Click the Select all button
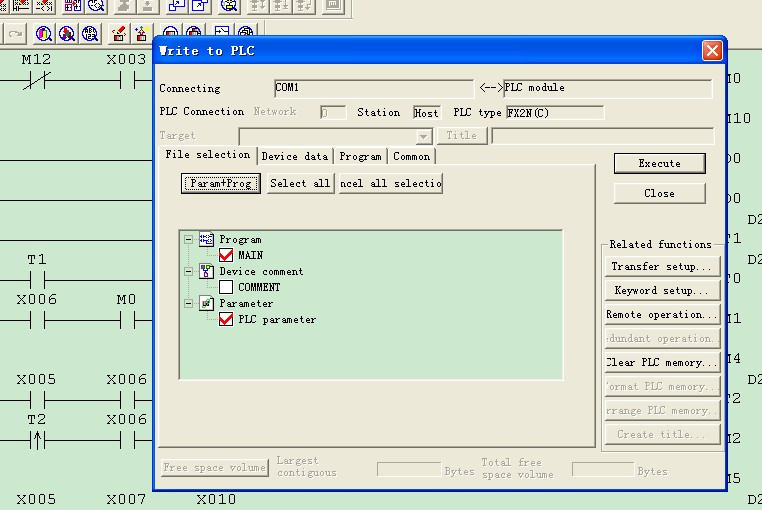Screen dimensions: 762x510 [300, 183]
